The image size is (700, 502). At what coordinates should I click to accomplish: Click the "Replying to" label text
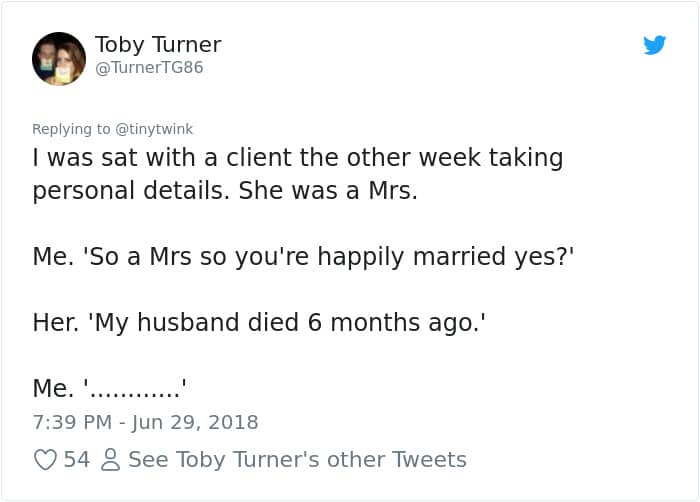click(x=72, y=129)
